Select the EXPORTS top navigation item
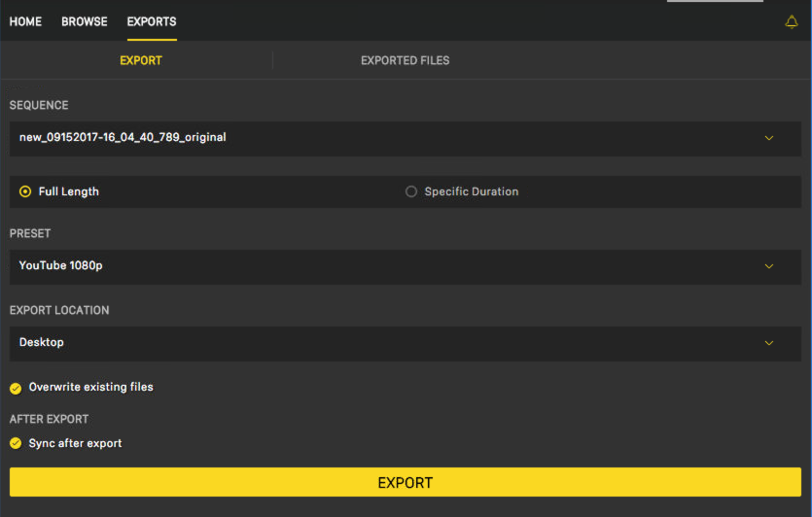Image resolution: width=812 pixels, height=517 pixels. (x=152, y=21)
